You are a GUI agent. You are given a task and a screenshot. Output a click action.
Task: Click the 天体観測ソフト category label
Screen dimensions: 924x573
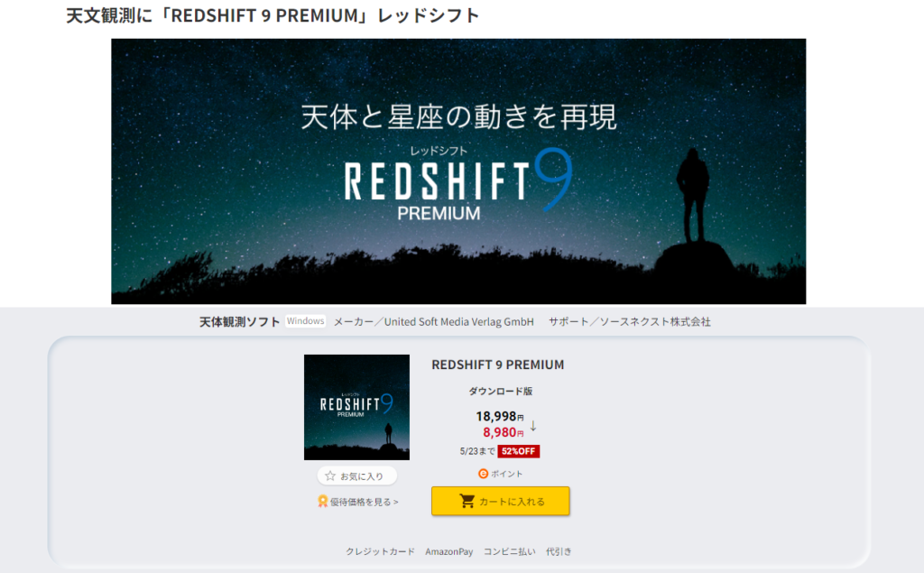pyautogui.click(x=239, y=322)
